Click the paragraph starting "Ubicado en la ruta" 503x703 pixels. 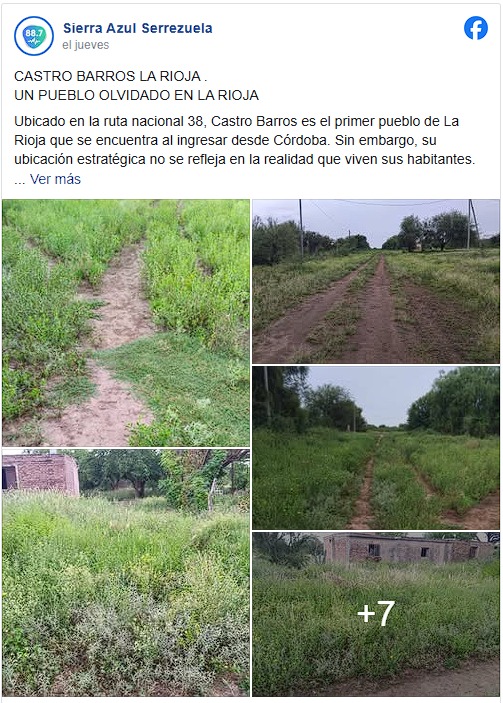245,140
